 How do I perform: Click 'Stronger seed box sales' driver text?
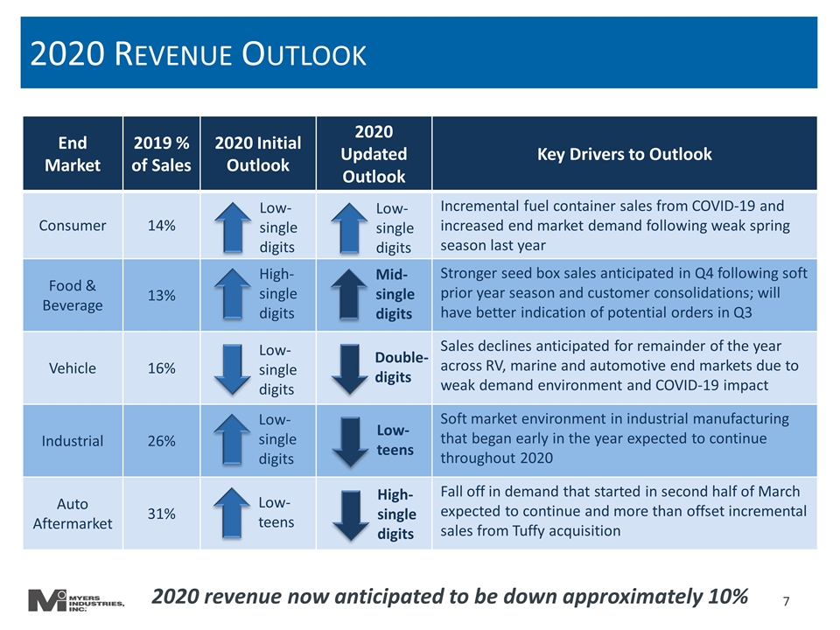point(624,293)
